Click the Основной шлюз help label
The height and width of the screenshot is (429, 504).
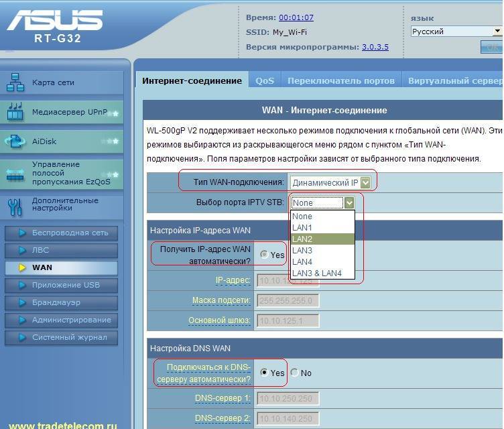219,320
